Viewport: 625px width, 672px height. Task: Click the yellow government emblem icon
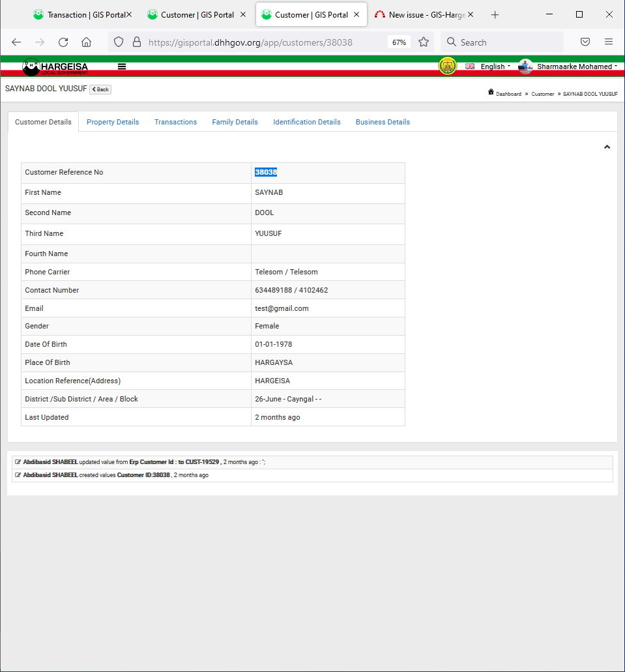coord(448,66)
